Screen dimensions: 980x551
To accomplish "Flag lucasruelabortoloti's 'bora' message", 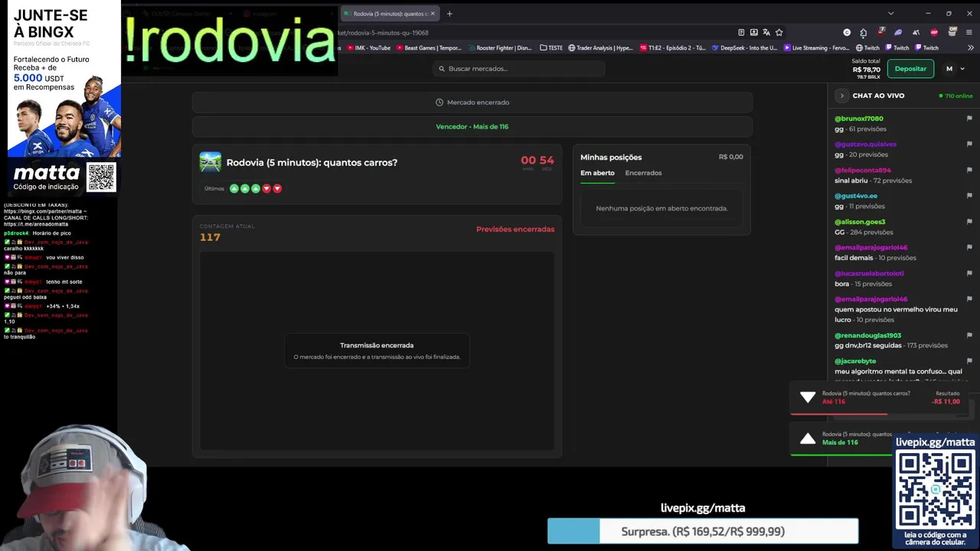I will tap(969, 273).
